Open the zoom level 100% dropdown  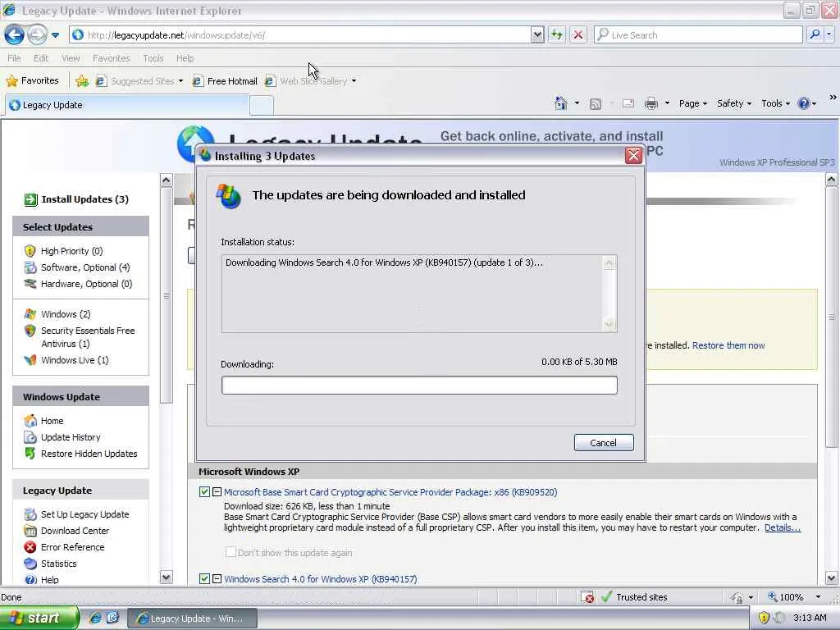(818, 597)
